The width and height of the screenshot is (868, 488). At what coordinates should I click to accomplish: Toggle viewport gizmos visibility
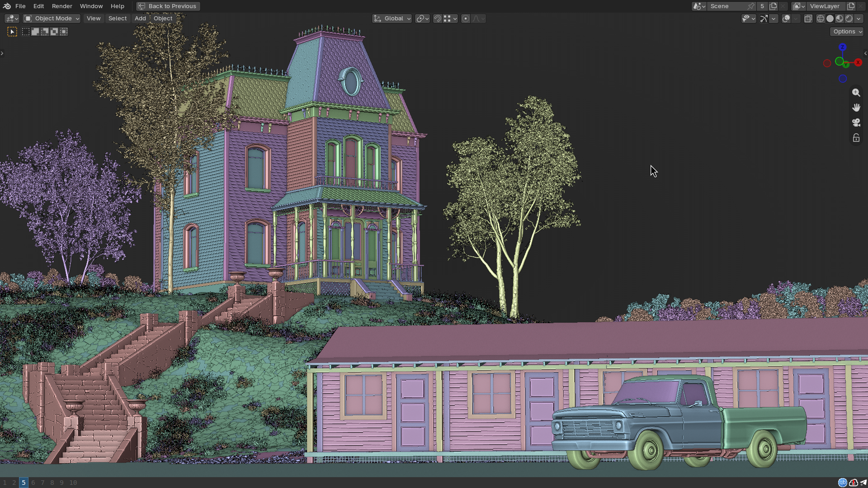pos(764,19)
